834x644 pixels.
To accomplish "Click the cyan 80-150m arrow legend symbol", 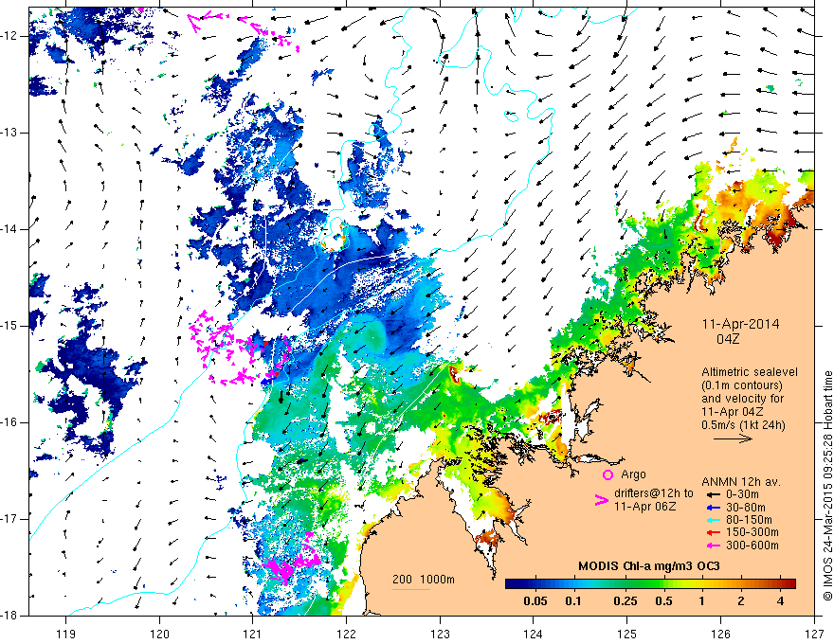I will (714, 520).
